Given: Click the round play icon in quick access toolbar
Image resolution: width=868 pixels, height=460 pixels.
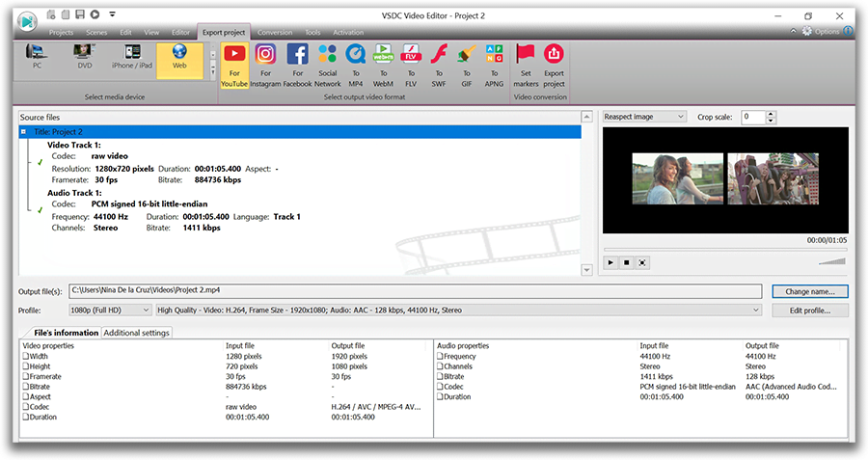Looking at the screenshot, I should (95, 14).
